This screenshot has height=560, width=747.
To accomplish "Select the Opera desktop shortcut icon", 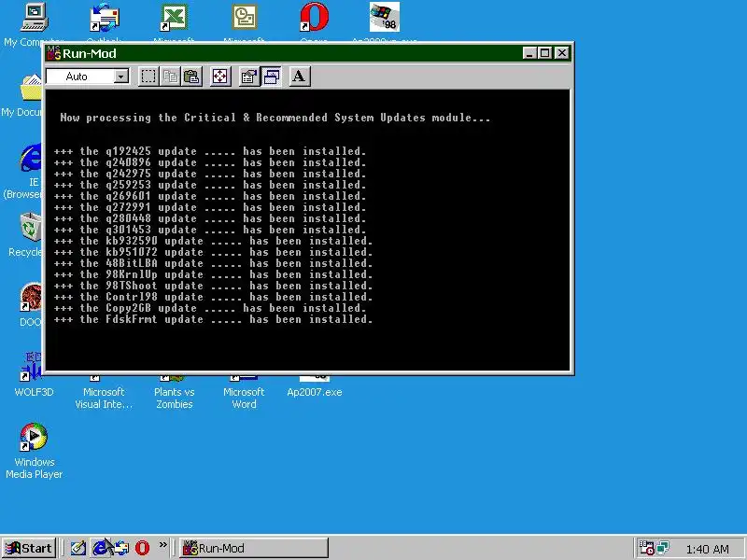I will [314, 18].
